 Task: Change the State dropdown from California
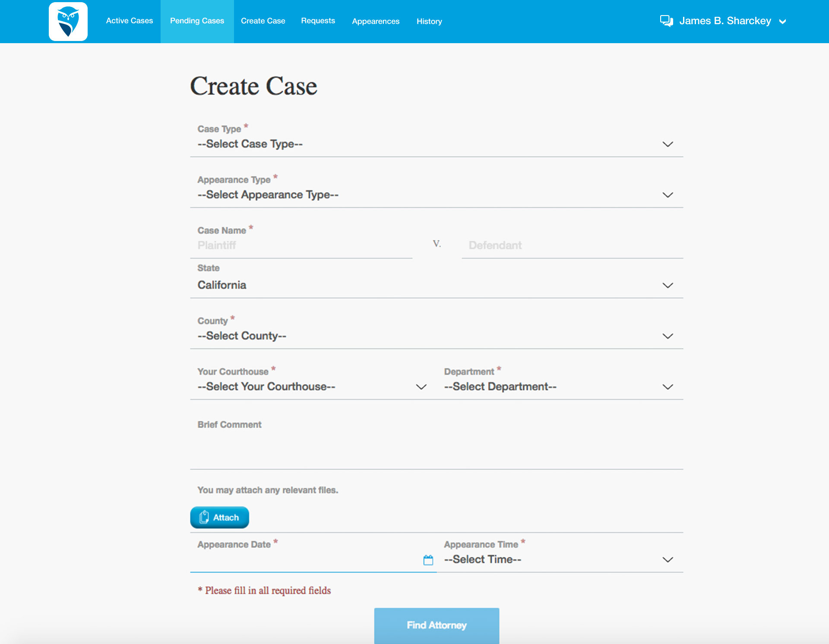pyautogui.click(x=436, y=285)
